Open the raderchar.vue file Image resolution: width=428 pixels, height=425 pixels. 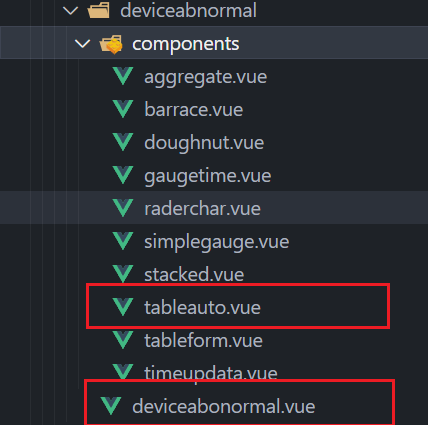[x=202, y=209]
